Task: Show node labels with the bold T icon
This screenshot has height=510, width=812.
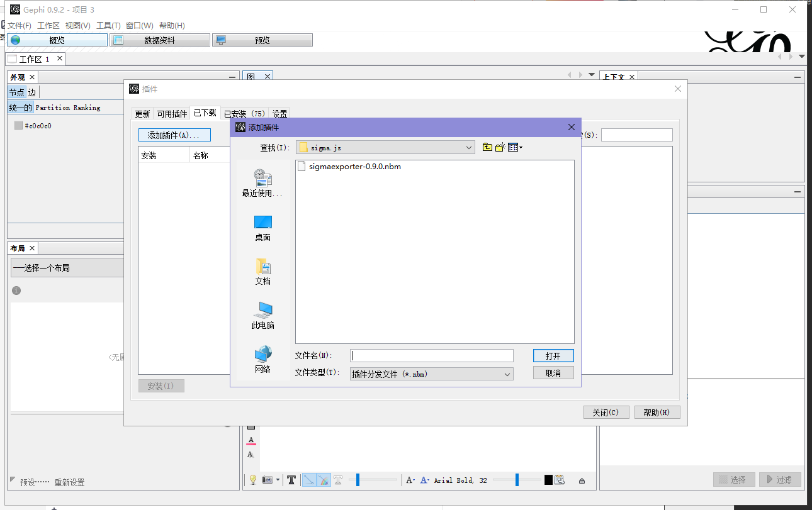Action: (291, 479)
